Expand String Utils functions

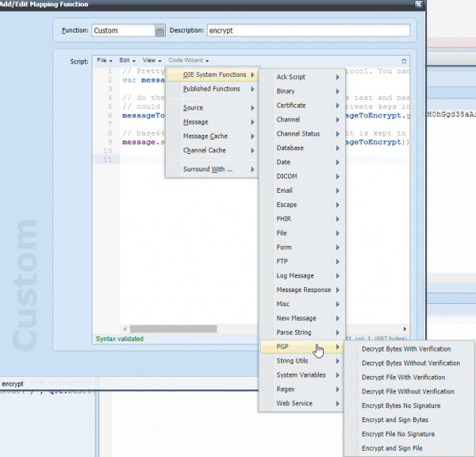302,361
